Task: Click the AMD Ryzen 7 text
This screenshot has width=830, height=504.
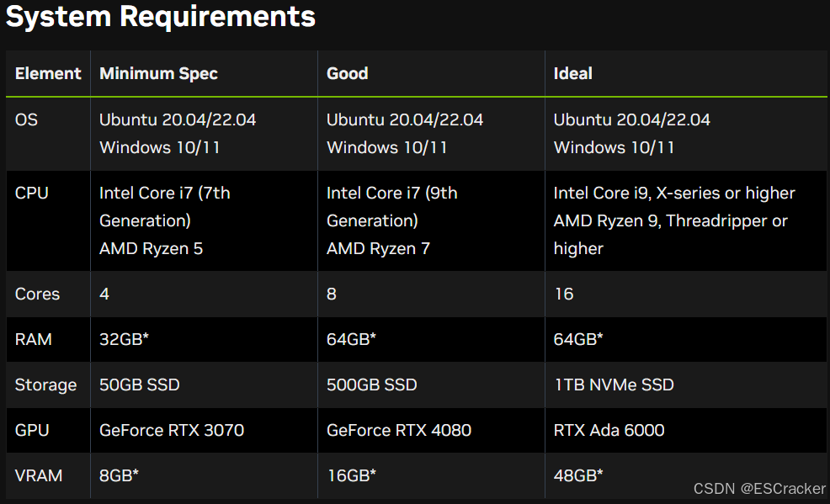Action: click(x=378, y=248)
